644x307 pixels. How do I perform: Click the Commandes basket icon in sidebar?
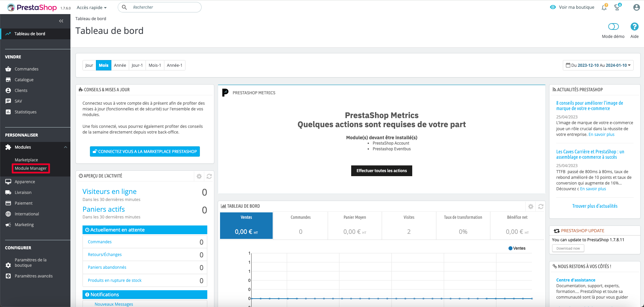(x=8, y=69)
